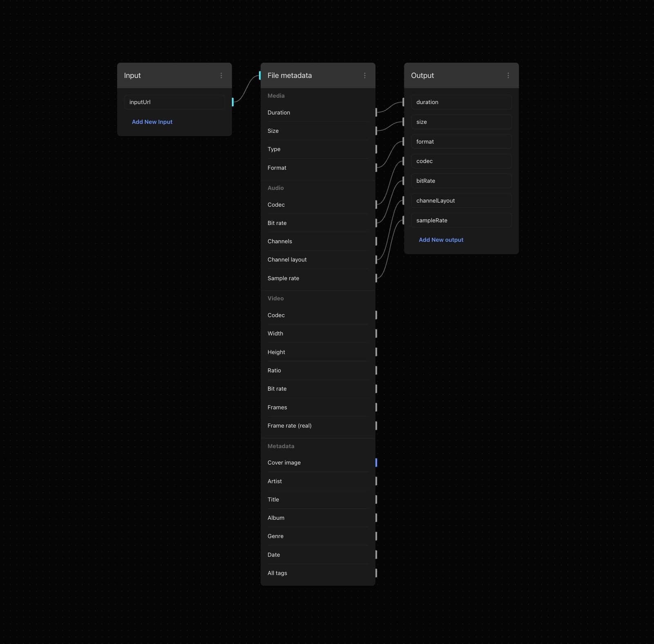
Task: Click the All tags output port
Action: coord(376,573)
